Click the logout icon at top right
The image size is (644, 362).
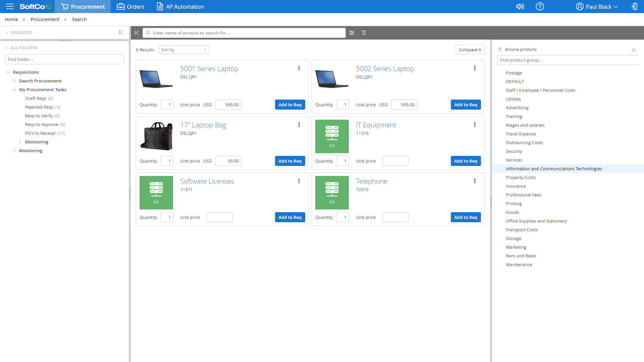click(634, 6)
